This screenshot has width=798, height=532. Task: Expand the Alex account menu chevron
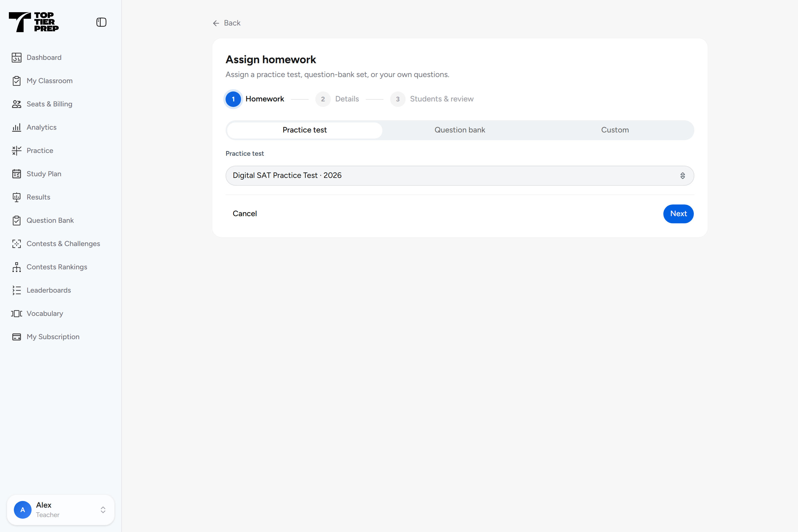(x=103, y=510)
